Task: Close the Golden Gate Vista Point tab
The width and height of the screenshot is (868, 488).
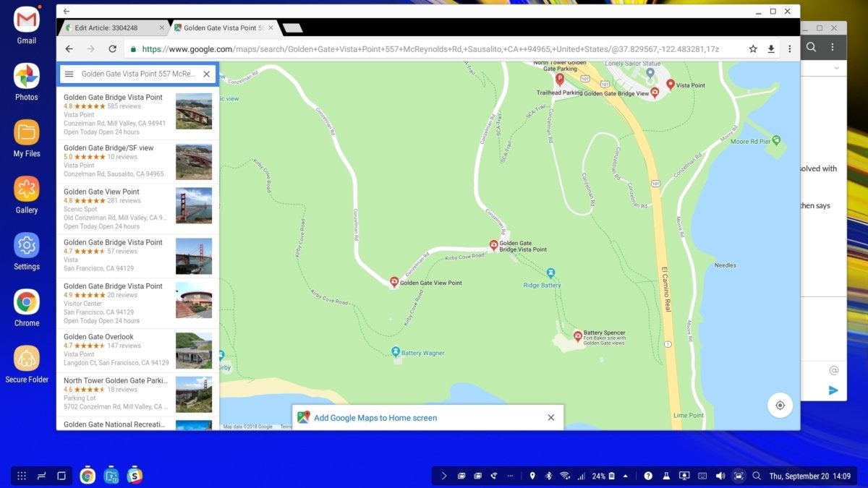Action: [271, 27]
